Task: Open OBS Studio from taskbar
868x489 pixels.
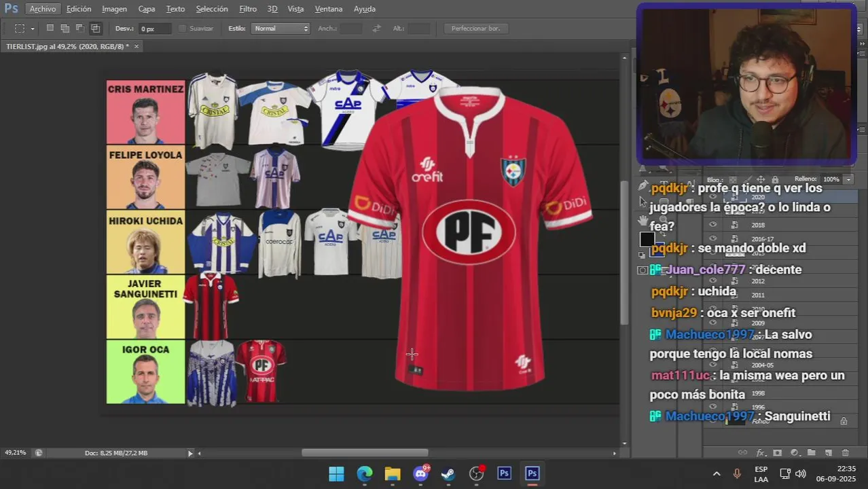Action: (477, 473)
